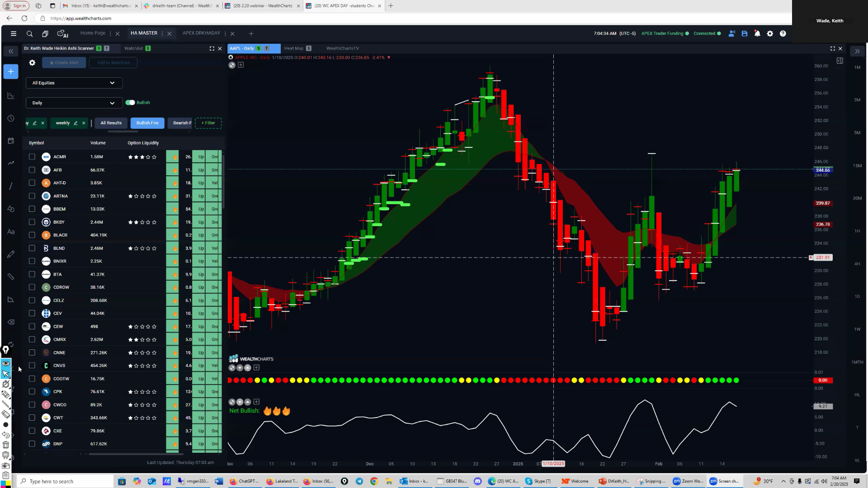
Task: Toggle the chart side panel icon
Action: pyautogui.click(x=840, y=61)
